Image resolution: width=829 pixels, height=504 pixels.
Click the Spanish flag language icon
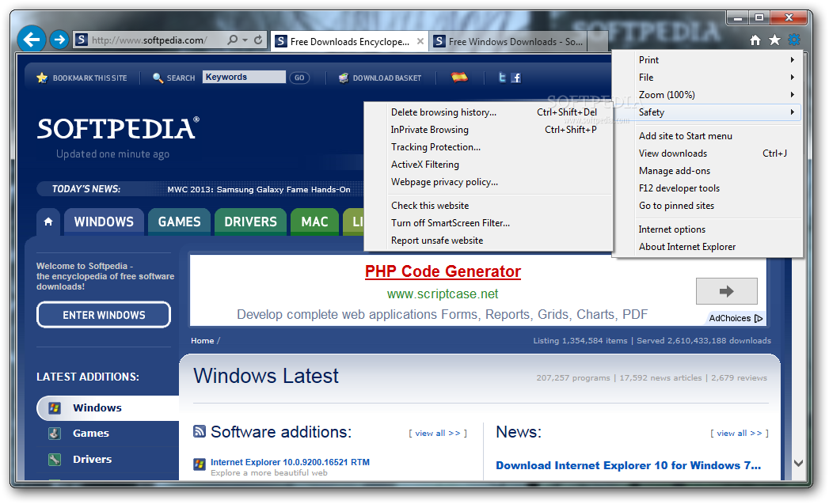459,77
